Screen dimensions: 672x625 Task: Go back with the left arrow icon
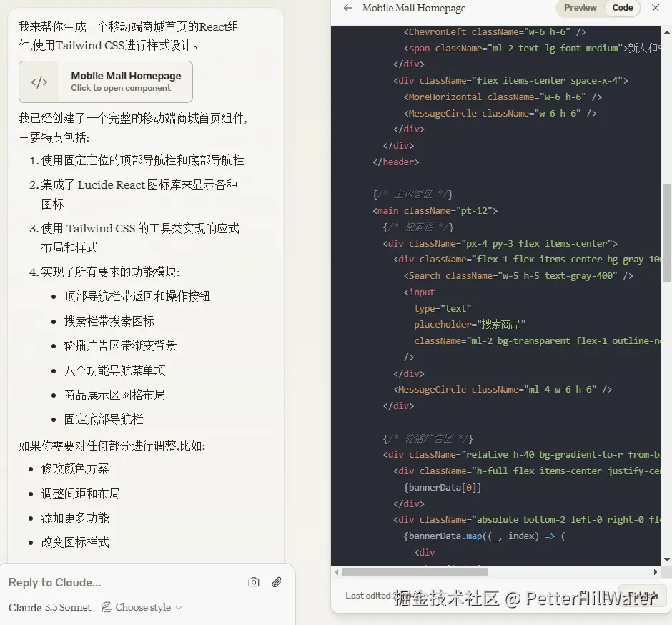(348, 8)
